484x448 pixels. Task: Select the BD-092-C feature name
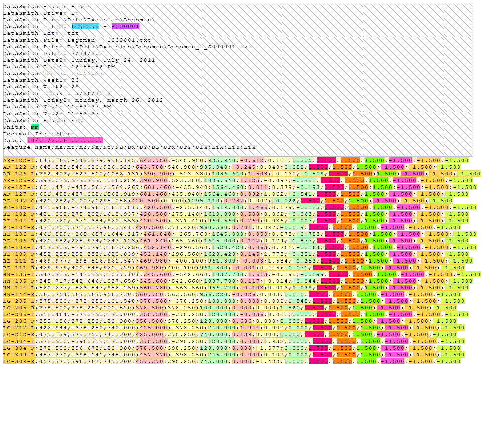19,201
